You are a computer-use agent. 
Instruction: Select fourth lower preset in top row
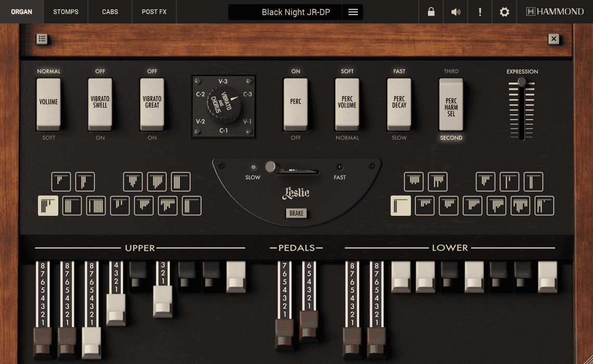(x=509, y=181)
